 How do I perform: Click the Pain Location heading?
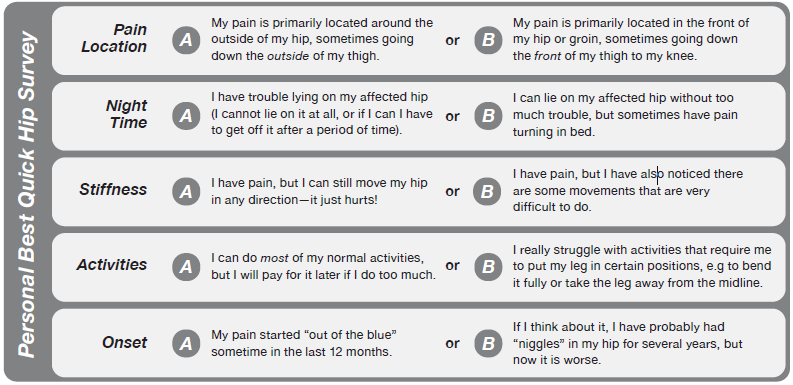(114, 38)
